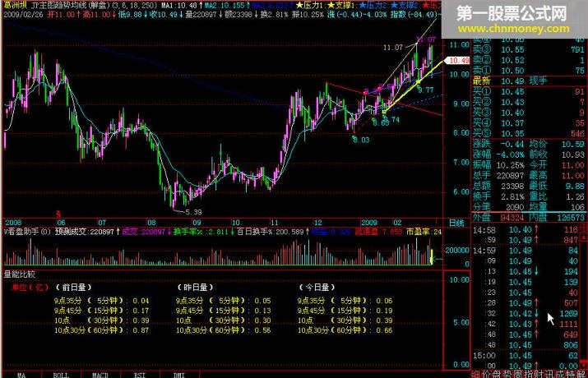Screen dimensions: 588x378
Task: Click the 今日量 column header
Action: tap(317, 288)
